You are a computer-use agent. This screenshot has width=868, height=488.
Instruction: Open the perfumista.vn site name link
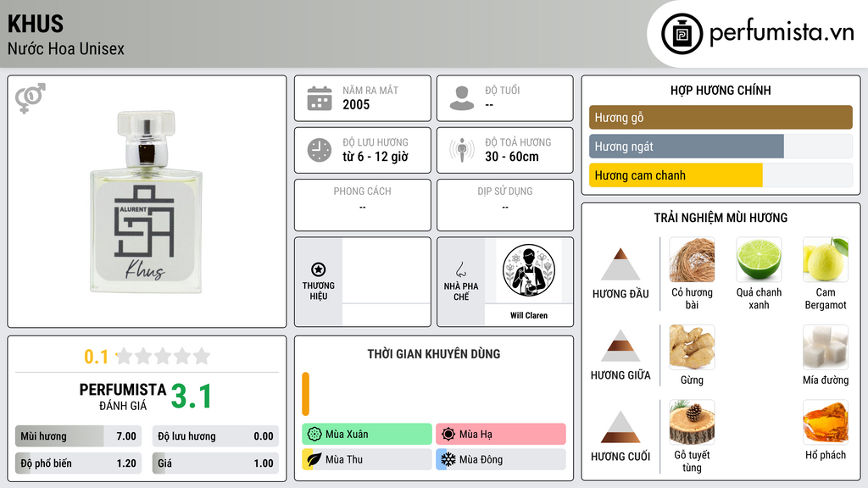(x=782, y=32)
